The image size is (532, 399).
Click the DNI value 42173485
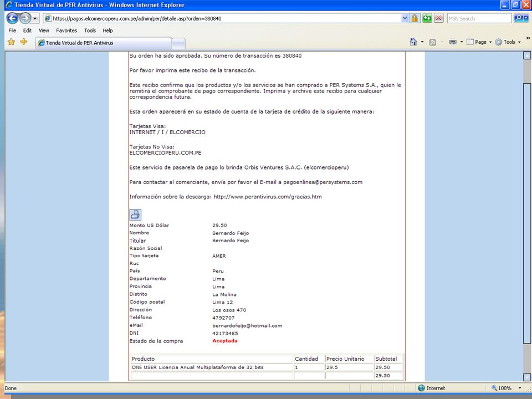point(225,333)
